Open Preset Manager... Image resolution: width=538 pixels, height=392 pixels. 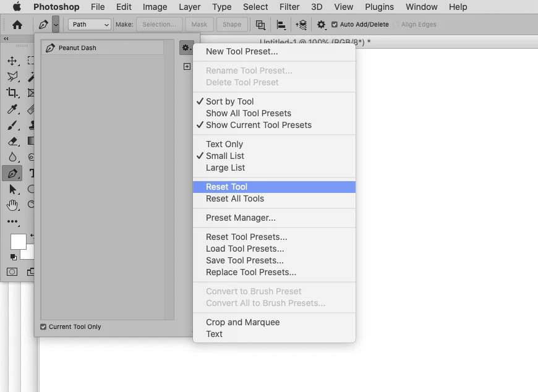tap(274, 218)
